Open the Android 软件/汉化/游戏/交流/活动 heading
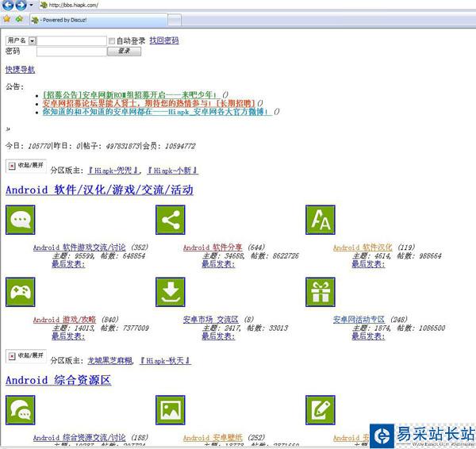The height and width of the screenshot is (449, 476). 99,190
